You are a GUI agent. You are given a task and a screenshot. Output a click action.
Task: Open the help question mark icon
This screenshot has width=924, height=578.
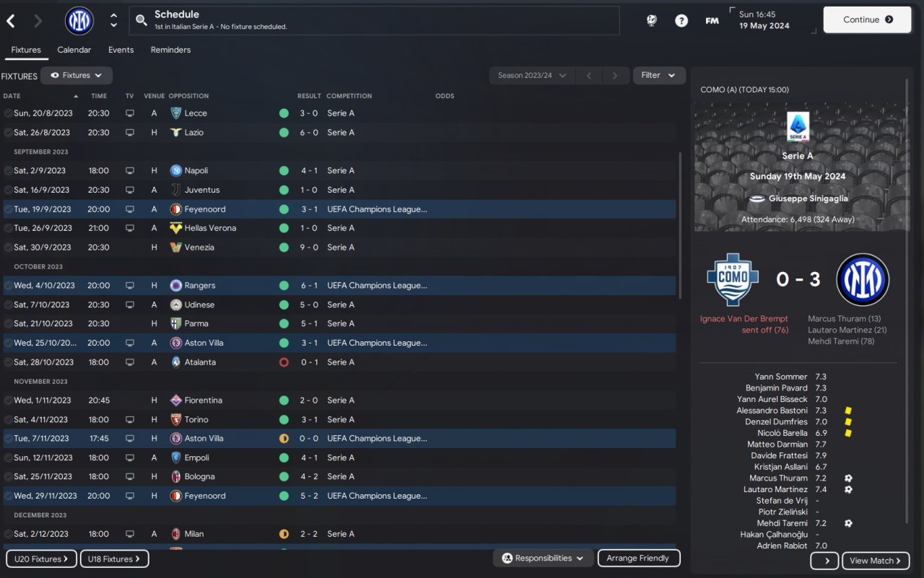(681, 20)
